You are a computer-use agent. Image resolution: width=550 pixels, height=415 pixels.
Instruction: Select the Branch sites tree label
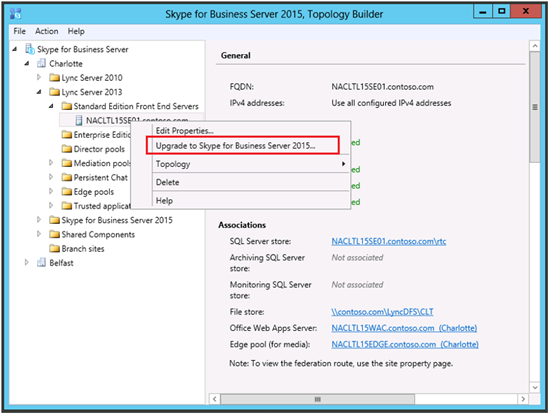[x=83, y=248]
